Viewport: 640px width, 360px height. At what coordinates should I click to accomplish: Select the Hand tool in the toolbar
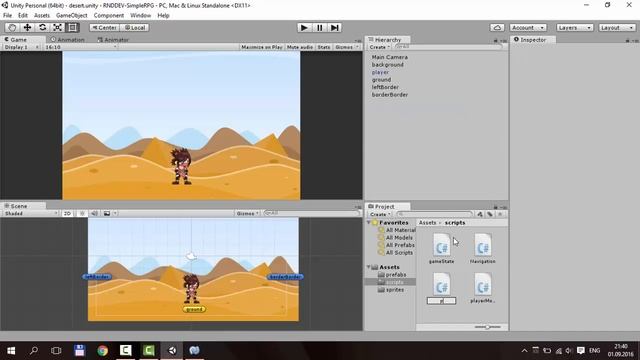(x=12, y=27)
